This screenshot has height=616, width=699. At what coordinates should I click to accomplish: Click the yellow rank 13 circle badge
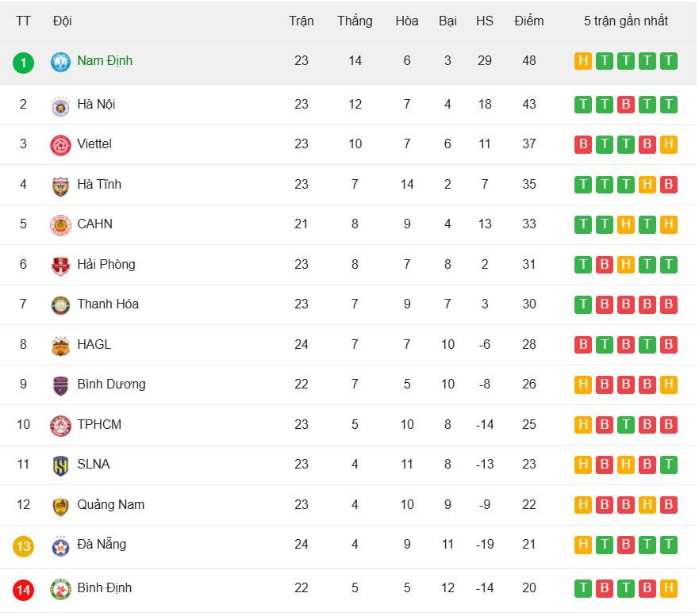(x=23, y=546)
